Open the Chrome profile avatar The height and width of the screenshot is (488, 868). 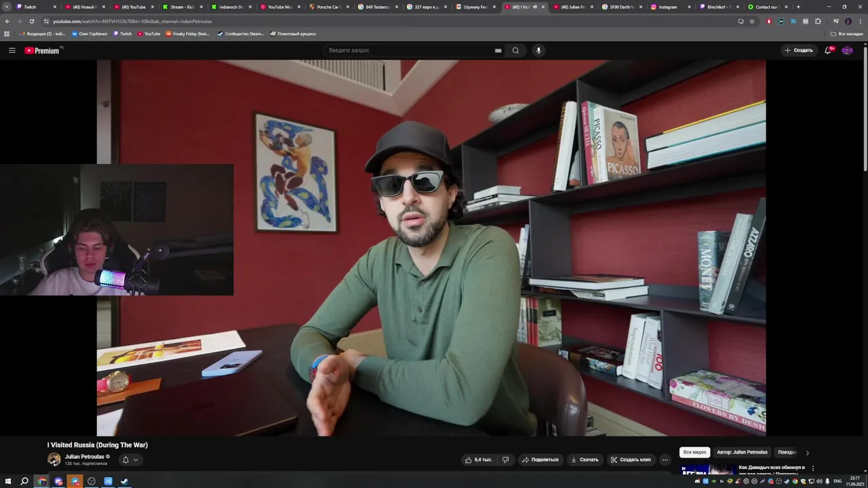(848, 21)
